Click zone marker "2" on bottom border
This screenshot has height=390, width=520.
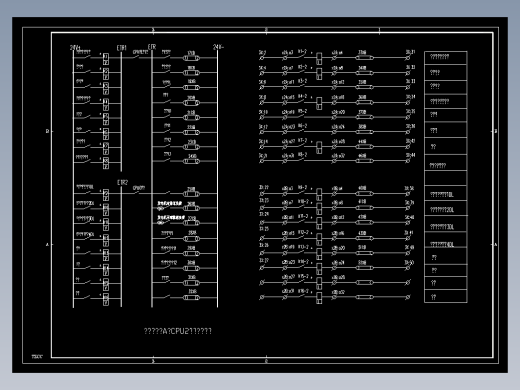tap(266, 361)
